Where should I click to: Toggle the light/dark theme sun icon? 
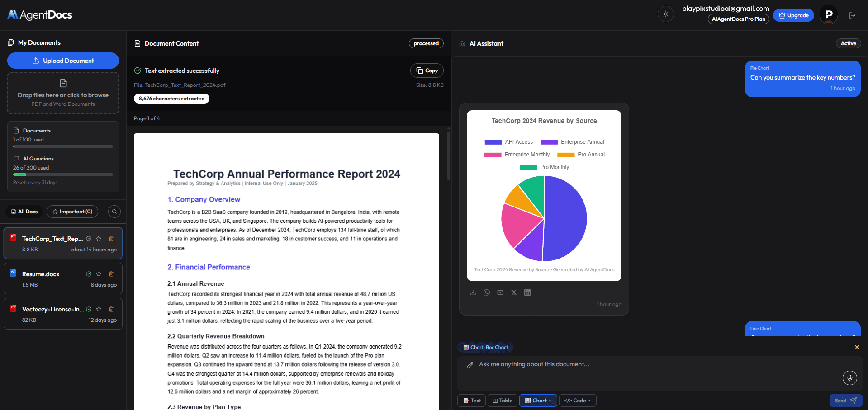click(665, 14)
